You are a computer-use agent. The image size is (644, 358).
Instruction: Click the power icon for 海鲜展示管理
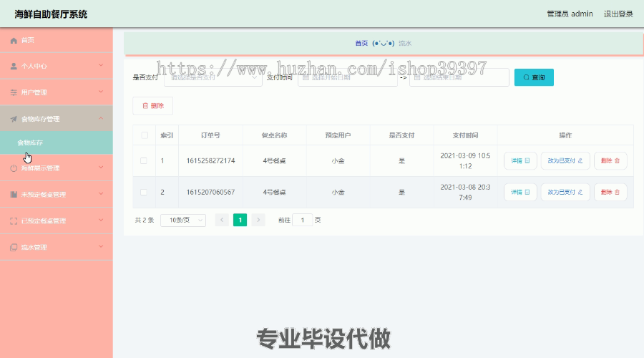click(x=14, y=168)
